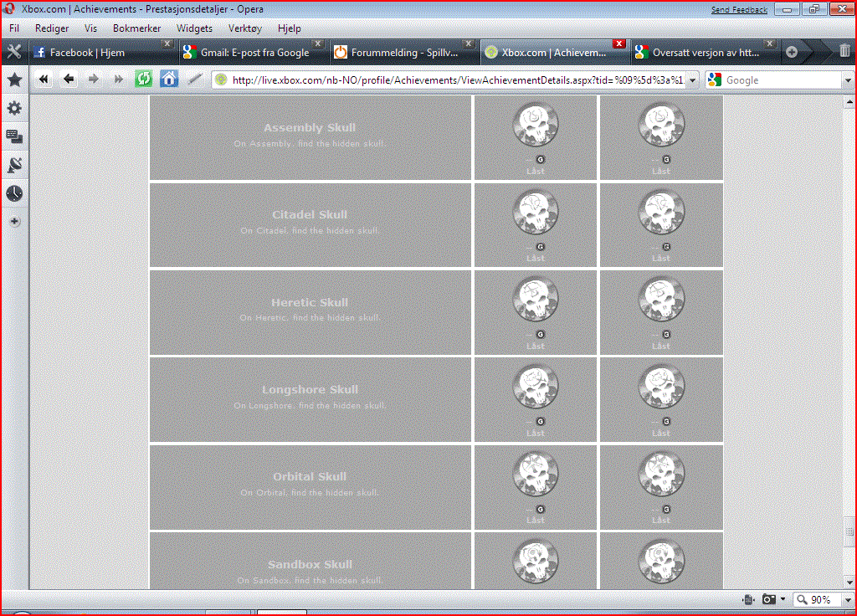Open the chat bubbles sidebar panel

point(15,136)
